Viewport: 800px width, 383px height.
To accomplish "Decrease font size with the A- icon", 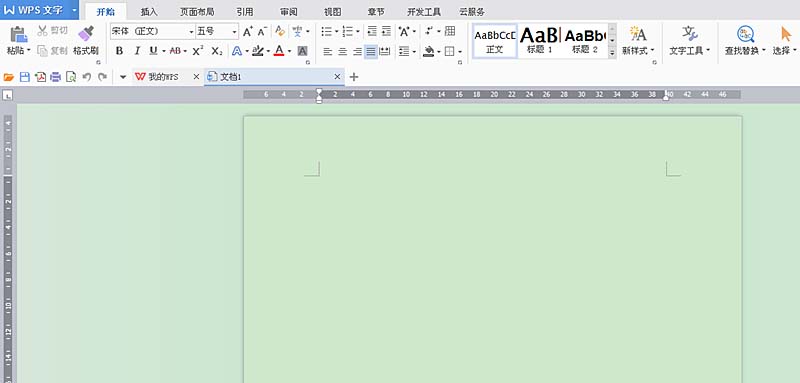I will tap(262, 32).
